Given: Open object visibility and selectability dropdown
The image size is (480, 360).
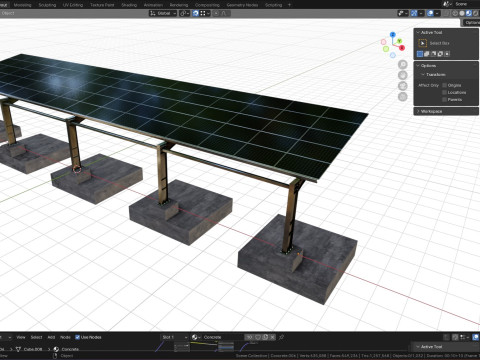Looking at the screenshot, I should click(403, 13).
